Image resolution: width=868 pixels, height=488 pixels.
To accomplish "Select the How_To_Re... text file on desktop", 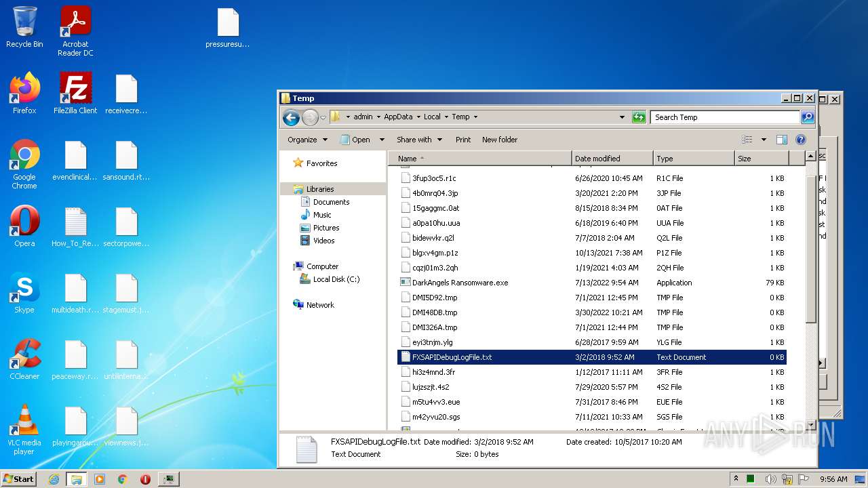I will point(75,226).
